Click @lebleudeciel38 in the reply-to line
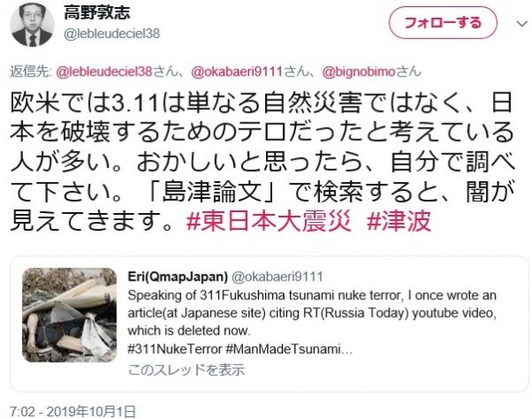The image size is (532, 419). click(x=104, y=72)
